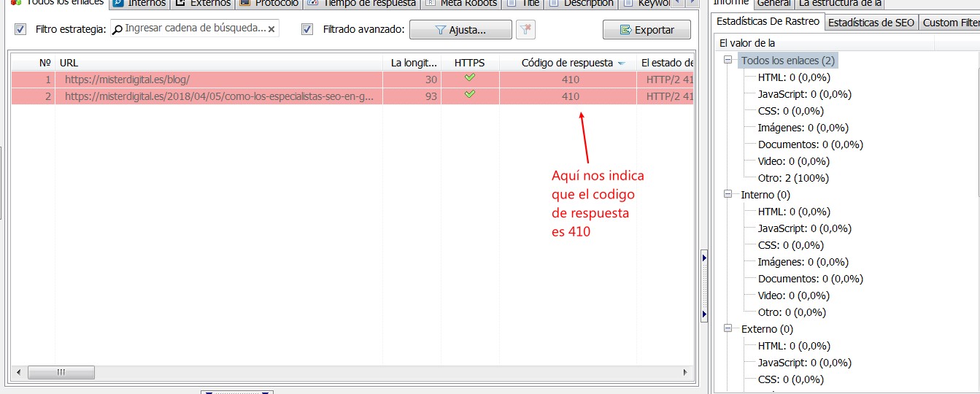Open the Description tab
Screen dimensions: 980x394
click(581, 4)
